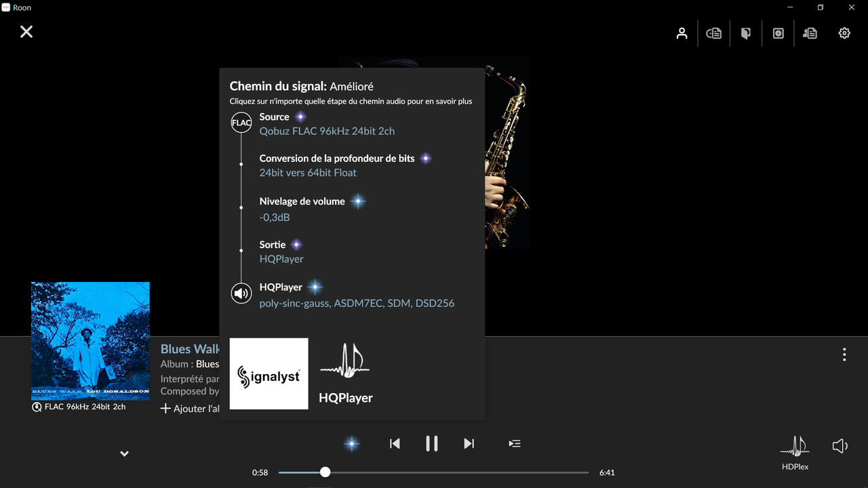Click the total time 6:41
This screenshot has height=488, width=868.
[x=607, y=472]
